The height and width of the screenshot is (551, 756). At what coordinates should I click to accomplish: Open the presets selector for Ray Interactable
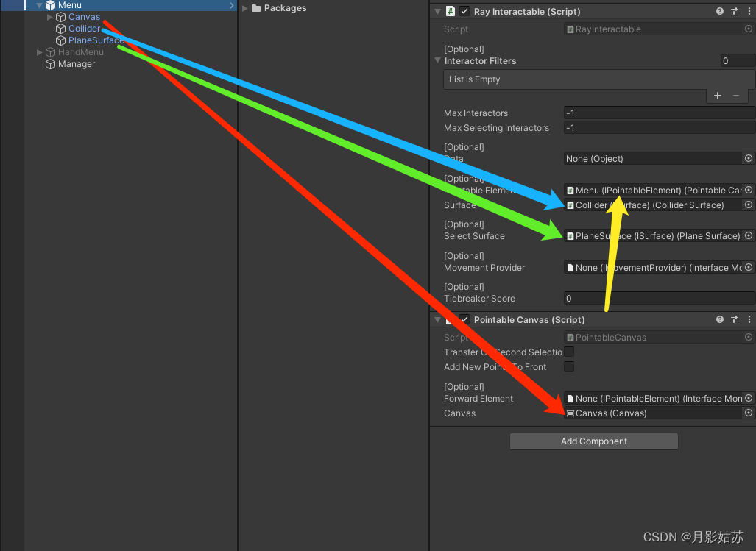click(x=735, y=11)
